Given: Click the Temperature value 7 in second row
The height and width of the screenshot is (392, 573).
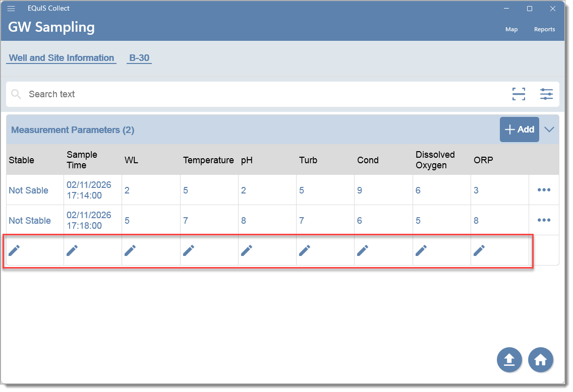Looking at the screenshot, I should tap(186, 221).
